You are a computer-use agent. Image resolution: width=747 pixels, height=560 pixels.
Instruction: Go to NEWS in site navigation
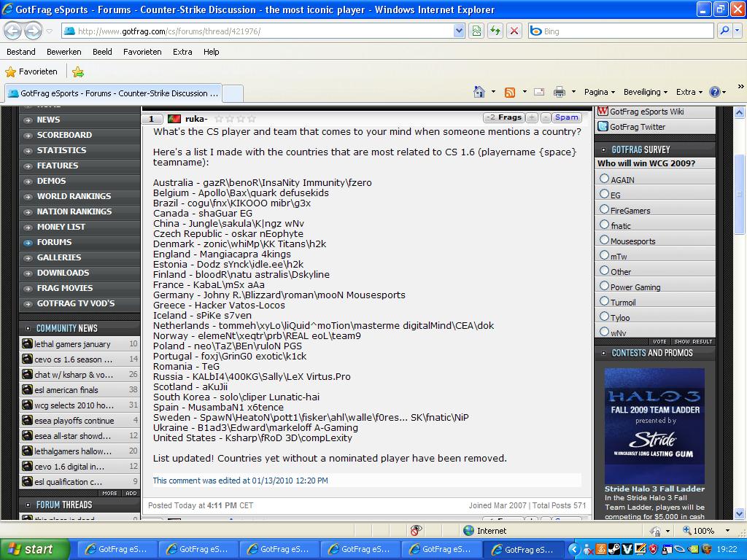coord(49,120)
